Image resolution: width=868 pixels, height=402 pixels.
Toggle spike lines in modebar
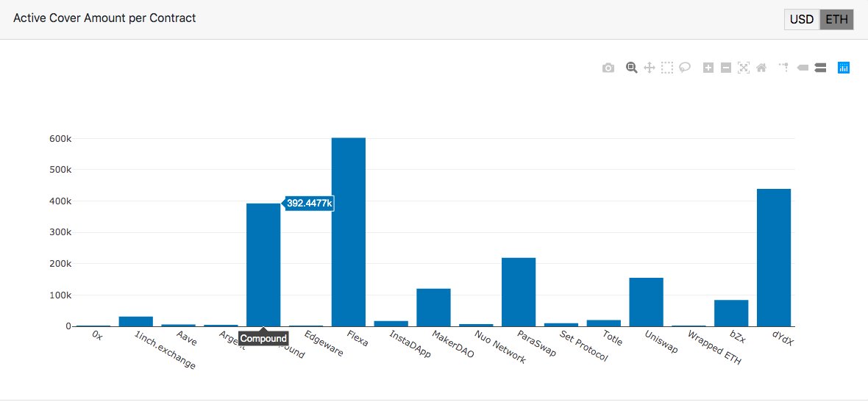(784, 68)
